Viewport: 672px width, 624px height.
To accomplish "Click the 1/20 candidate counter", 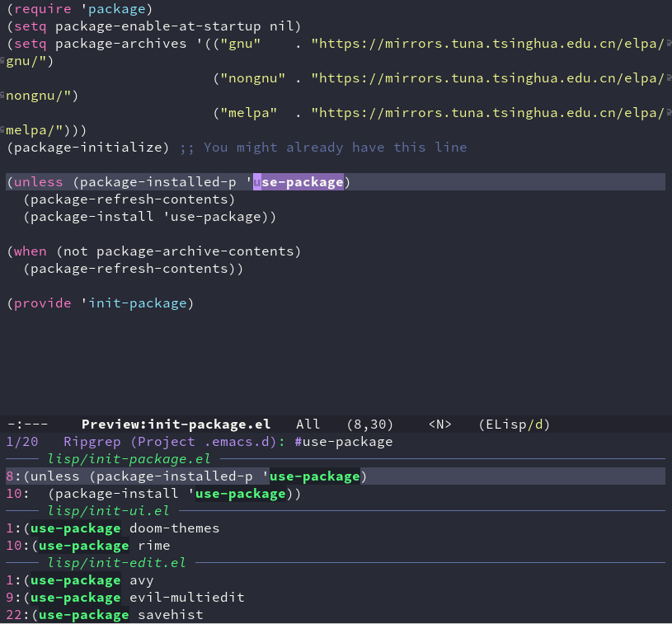I will (22, 442).
